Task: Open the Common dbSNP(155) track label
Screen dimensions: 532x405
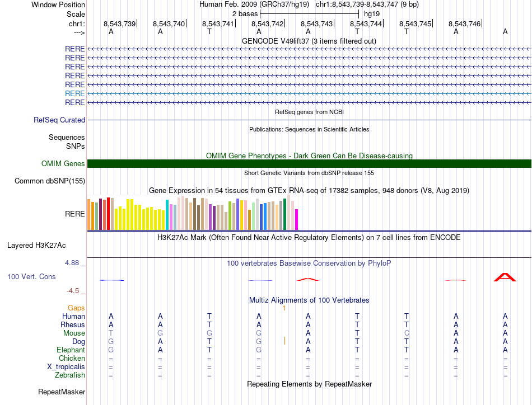Action: pos(50,181)
